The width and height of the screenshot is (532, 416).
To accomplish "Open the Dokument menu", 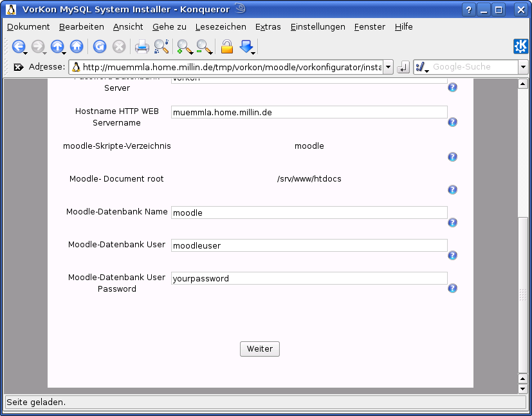I will (28, 26).
